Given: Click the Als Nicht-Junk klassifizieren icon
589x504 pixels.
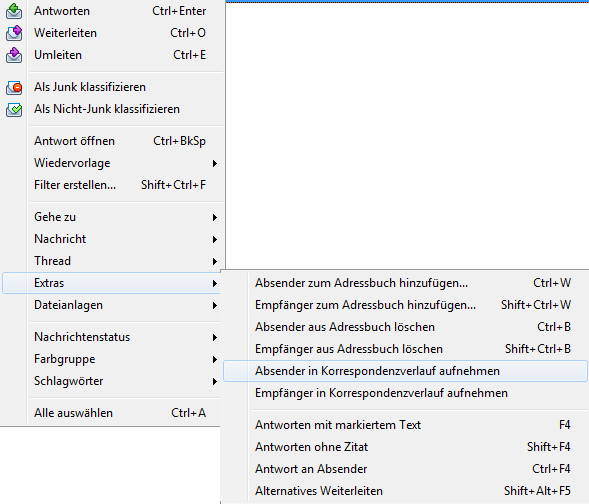Looking at the screenshot, I should [14, 109].
